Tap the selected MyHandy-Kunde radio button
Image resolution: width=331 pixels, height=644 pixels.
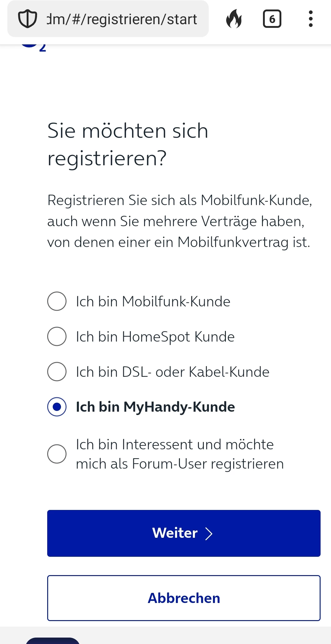point(57,407)
